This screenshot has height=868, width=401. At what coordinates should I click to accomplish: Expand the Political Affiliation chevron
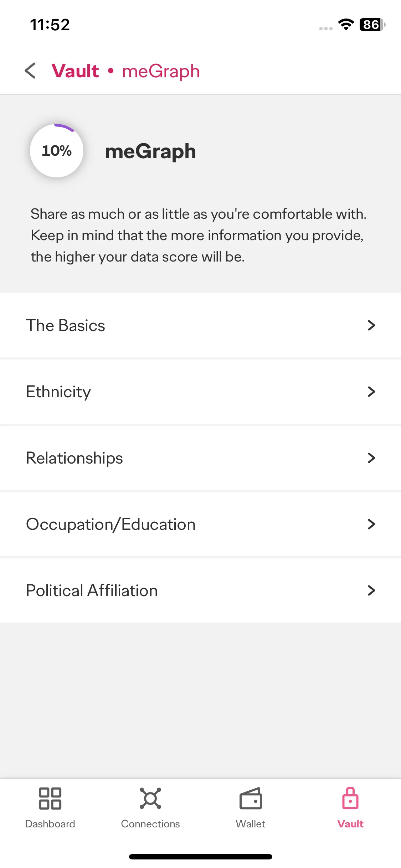371,590
